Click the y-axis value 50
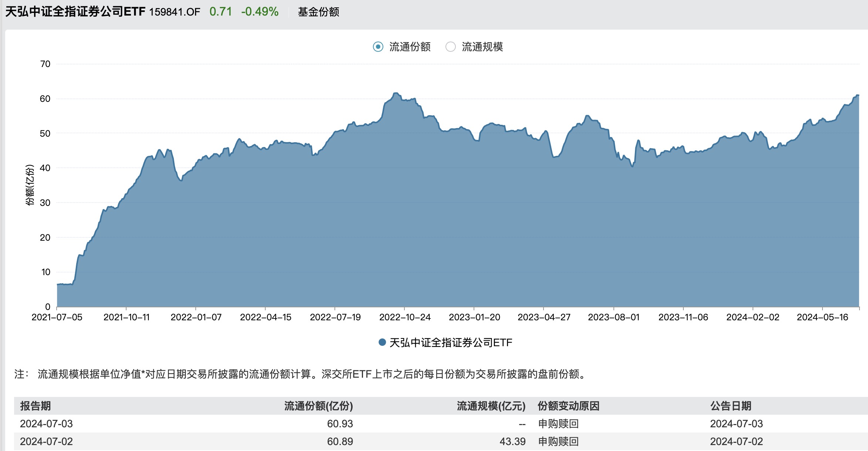The height and width of the screenshot is (451, 868). tap(45, 133)
